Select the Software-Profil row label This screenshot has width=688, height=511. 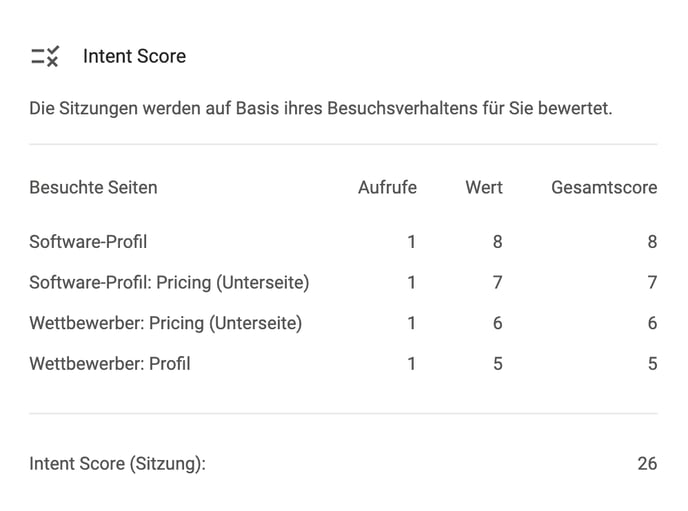88,242
